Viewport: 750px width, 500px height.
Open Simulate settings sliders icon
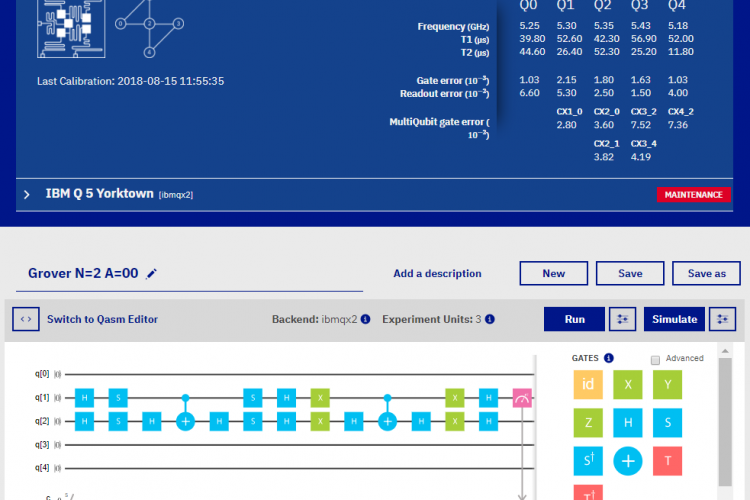pos(722,319)
